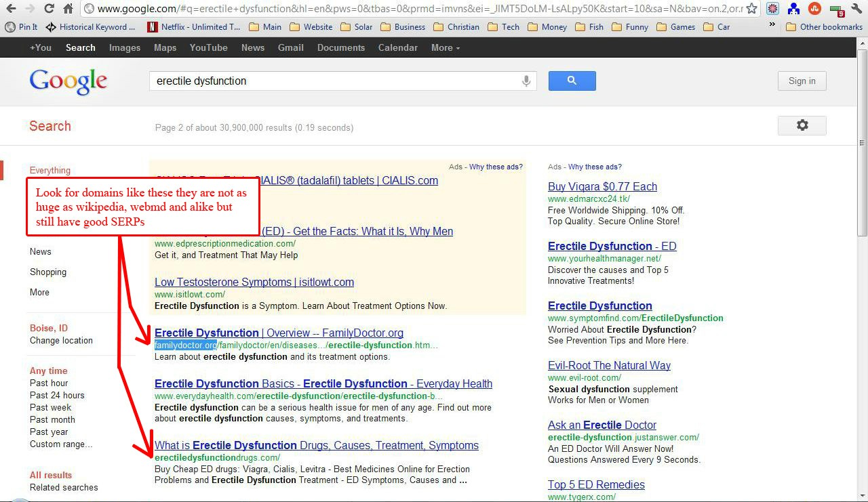This screenshot has height=502, width=868.
Task: Click the Google logo
Action: 68,81
